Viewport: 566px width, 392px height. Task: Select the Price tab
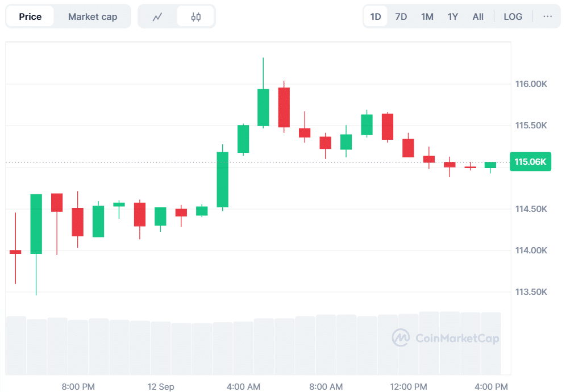click(x=30, y=16)
